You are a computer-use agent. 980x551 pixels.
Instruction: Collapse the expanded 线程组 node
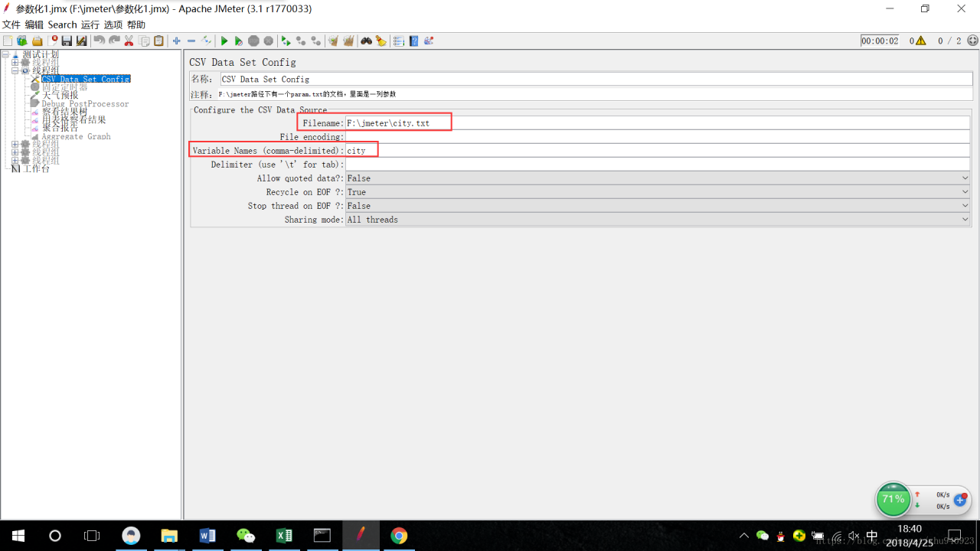[15, 70]
